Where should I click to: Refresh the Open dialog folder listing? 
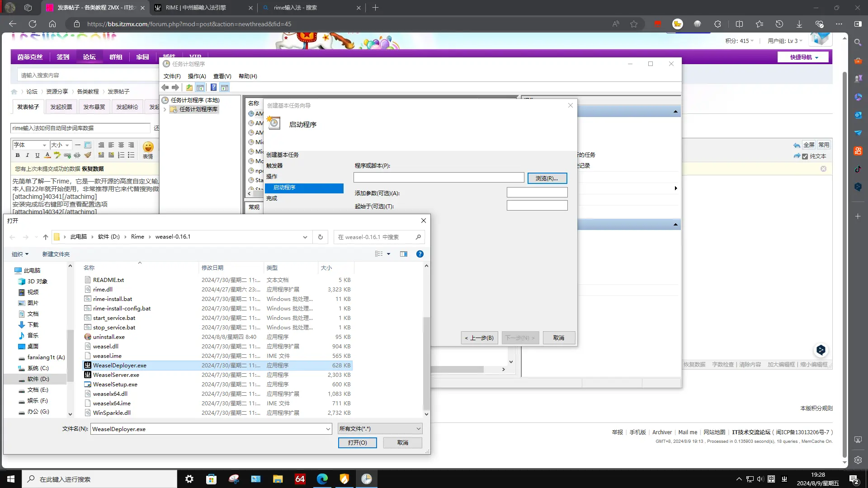coord(321,237)
